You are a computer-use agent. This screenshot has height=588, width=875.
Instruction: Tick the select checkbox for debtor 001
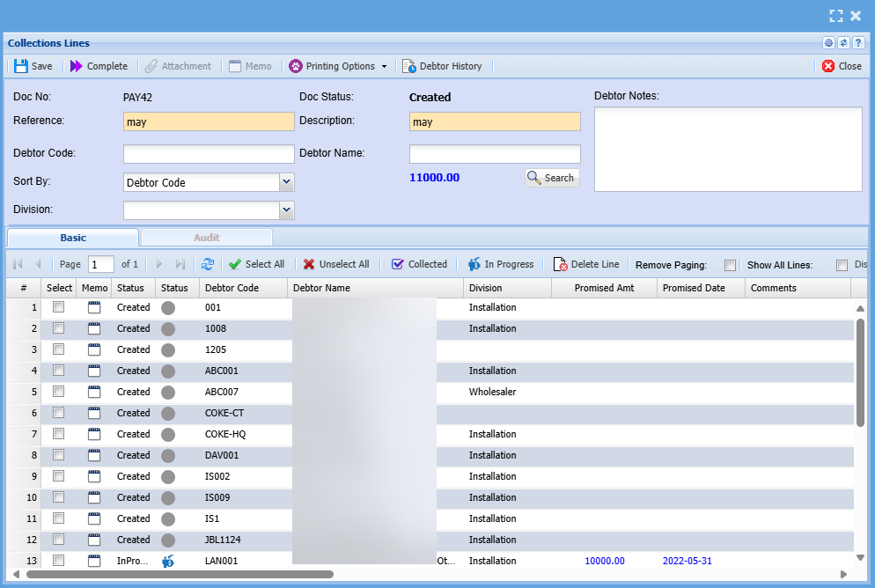pos(59,307)
